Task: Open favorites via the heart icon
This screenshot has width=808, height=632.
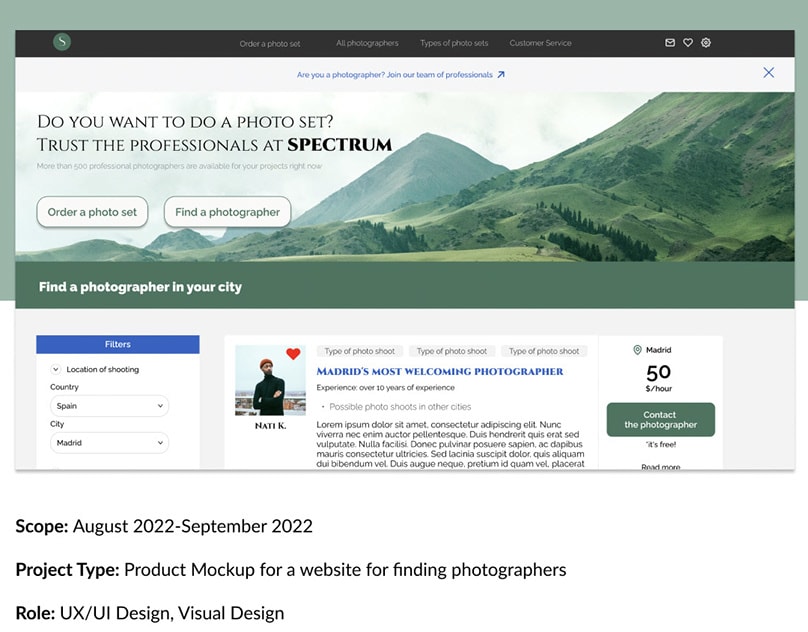Action: [x=688, y=42]
